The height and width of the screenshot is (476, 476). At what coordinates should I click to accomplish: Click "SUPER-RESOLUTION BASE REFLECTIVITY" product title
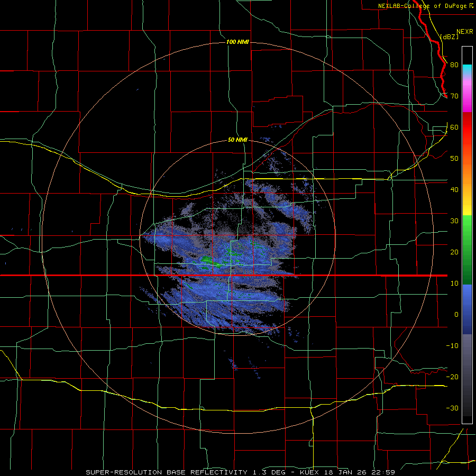click(167, 472)
